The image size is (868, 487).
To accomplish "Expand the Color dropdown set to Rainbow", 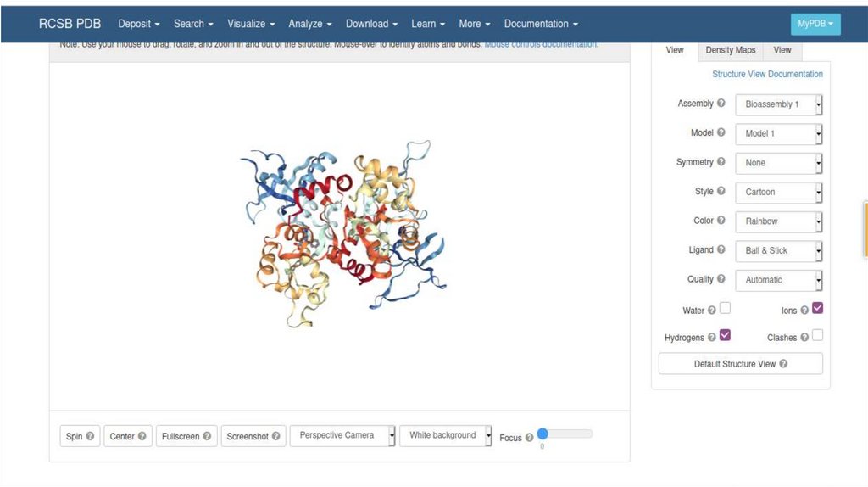I will [x=778, y=221].
